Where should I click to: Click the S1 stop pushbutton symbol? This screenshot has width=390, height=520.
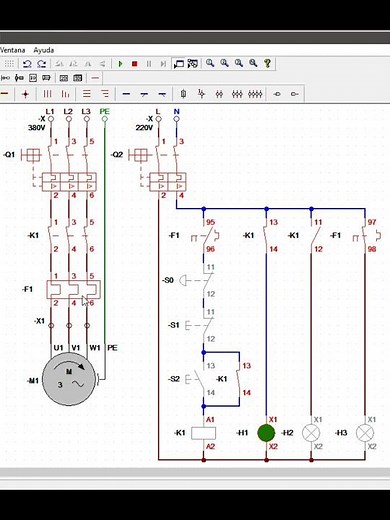pos(188,325)
